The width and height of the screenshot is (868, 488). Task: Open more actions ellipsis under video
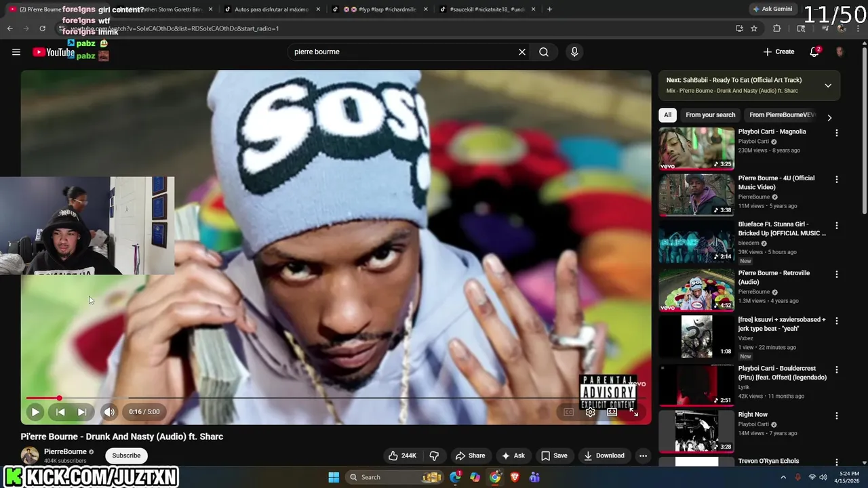tap(643, 455)
